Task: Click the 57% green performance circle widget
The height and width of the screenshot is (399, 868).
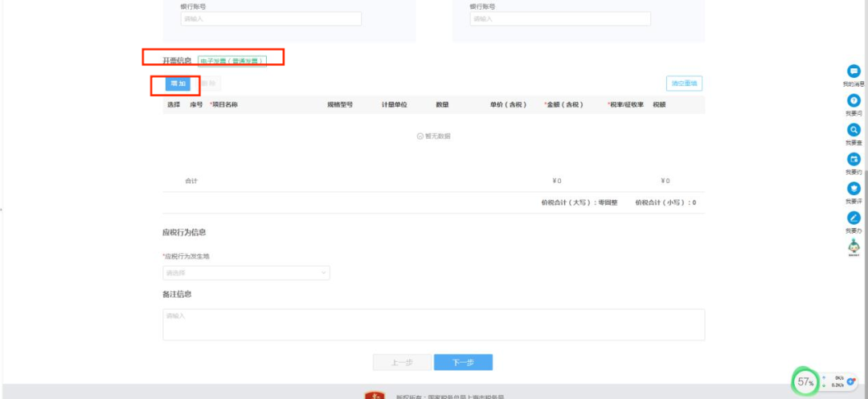Action: point(805,381)
